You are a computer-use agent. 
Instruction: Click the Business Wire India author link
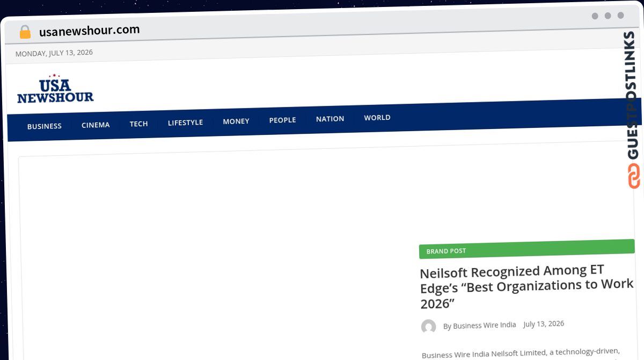485,325
